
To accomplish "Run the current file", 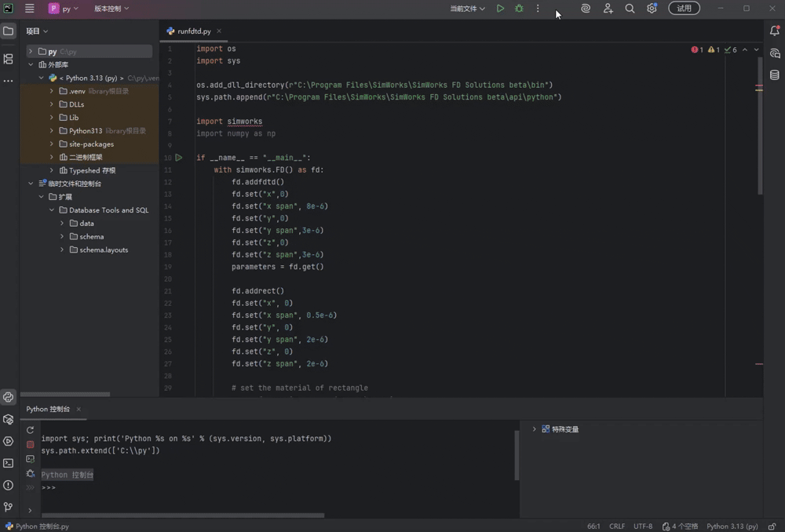I will tap(500, 9).
